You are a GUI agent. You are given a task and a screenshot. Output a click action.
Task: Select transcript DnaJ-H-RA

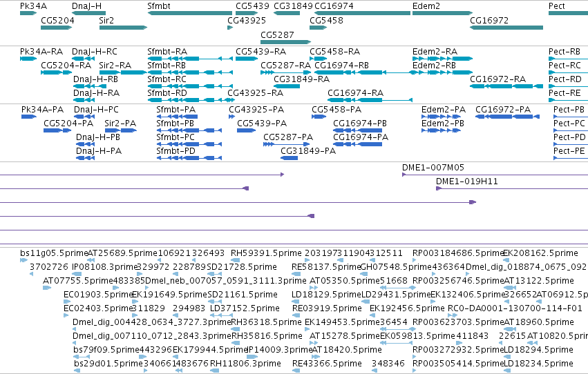click(84, 100)
